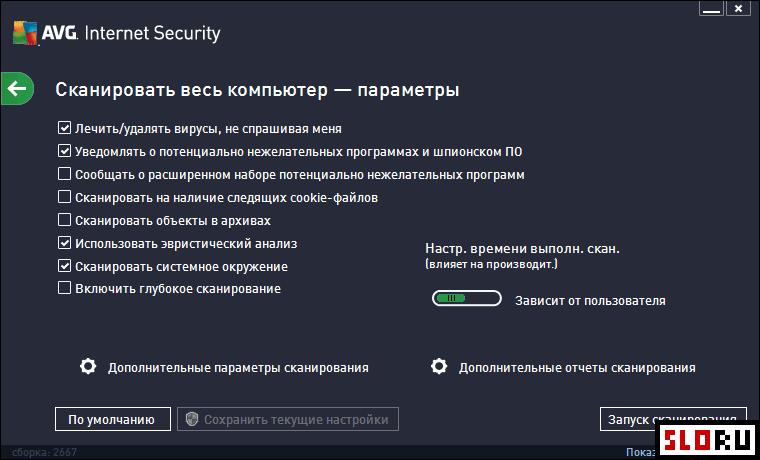Viewport: 760px width, 460px height.
Task: Turn on Включить глубокое сканирование
Action: pyautogui.click(x=64, y=288)
